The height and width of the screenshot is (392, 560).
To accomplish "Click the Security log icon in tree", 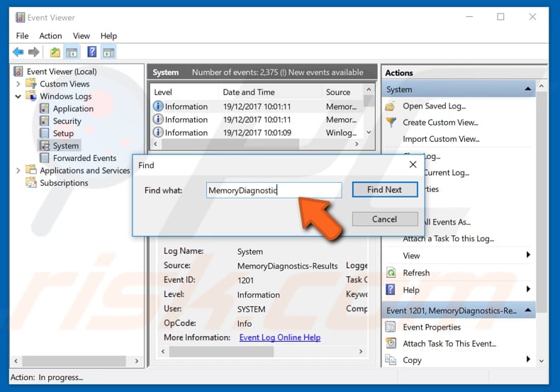I will coord(45,121).
